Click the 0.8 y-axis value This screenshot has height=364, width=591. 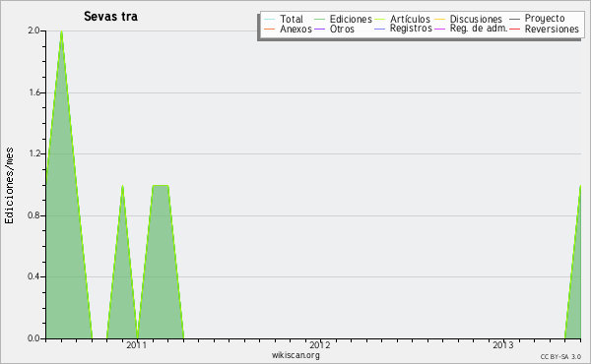pos(33,215)
